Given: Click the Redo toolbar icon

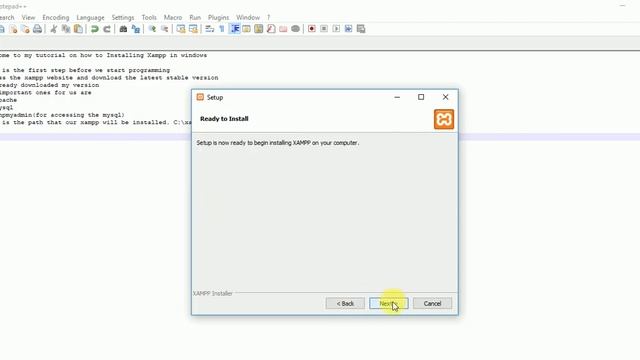Looking at the screenshot, I should [107, 29].
